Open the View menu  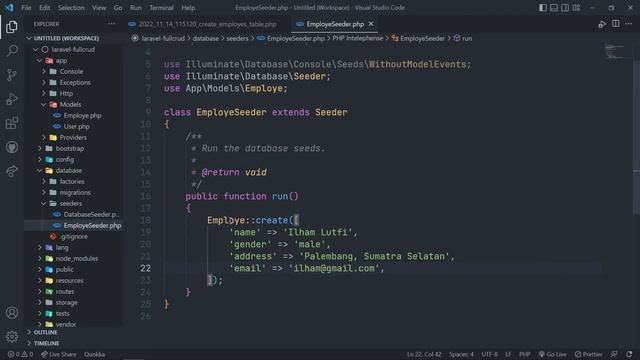pyautogui.click(x=99, y=8)
